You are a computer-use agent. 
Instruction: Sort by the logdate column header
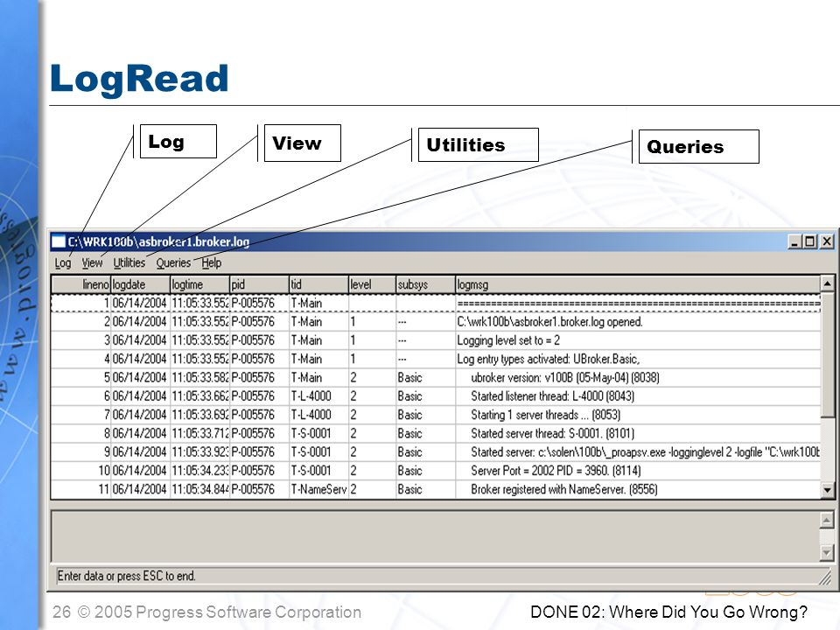140,284
